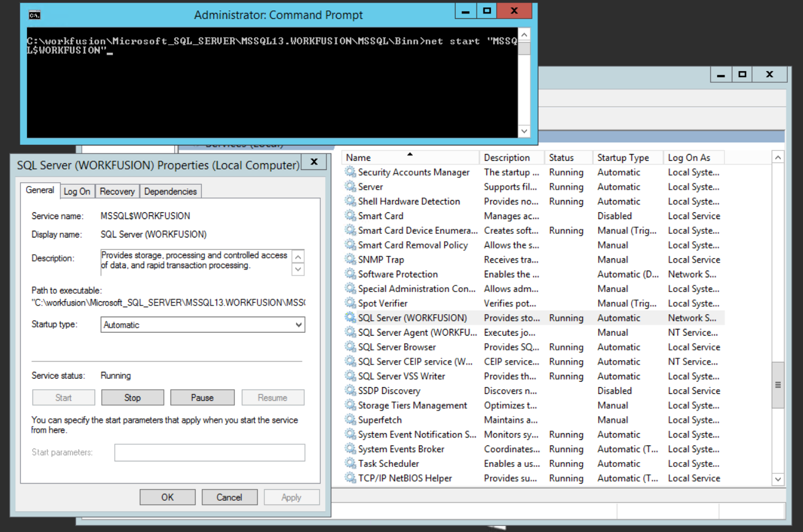Click gear icon beside SSDP Discovery

[350, 391]
